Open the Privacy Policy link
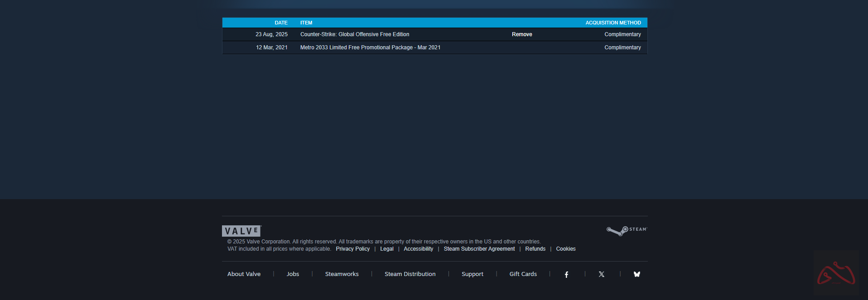The height and width of the screenshot is (300, 868). 352,249
